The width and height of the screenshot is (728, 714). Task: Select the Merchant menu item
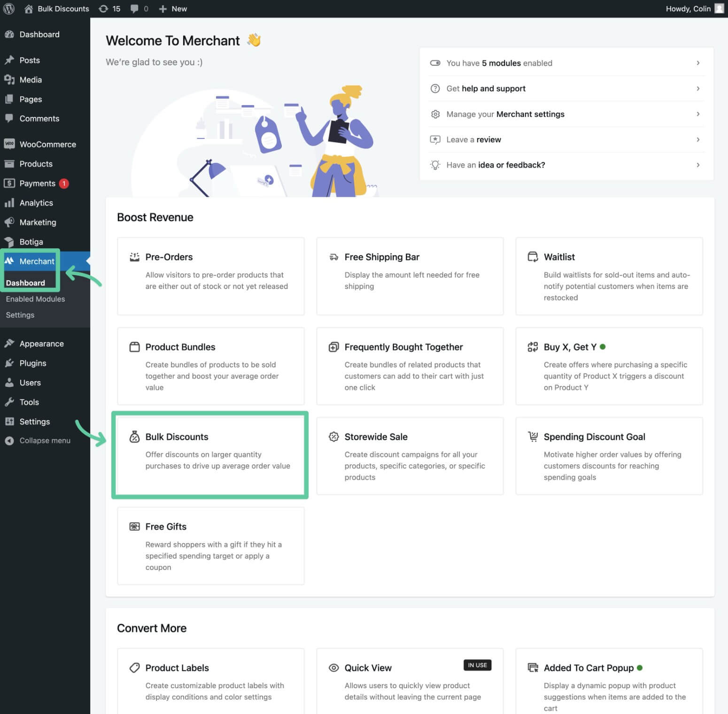tap(45, 261)
